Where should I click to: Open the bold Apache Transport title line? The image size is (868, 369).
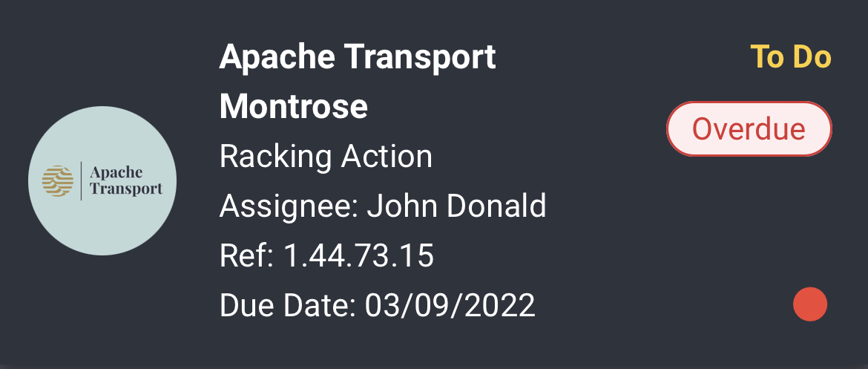[358, 57]
